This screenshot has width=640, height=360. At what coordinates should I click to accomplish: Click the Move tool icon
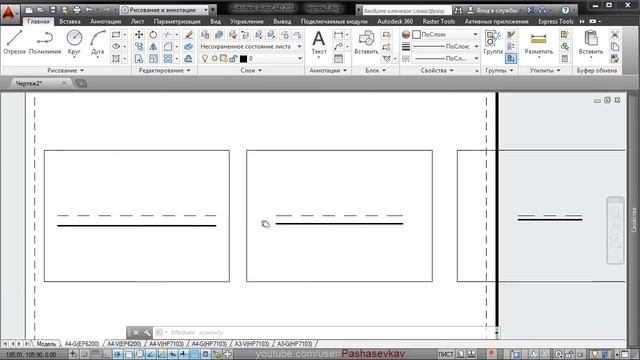point(139,35)
